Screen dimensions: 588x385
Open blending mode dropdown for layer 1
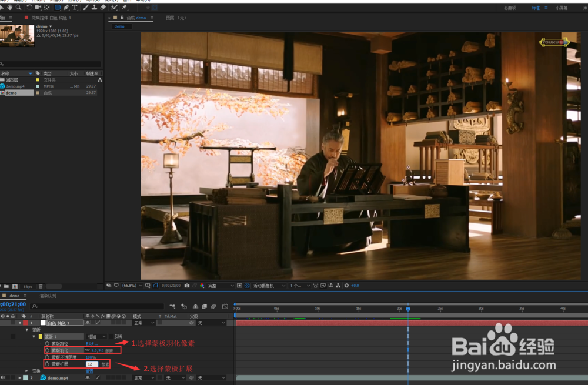point(144,323)
